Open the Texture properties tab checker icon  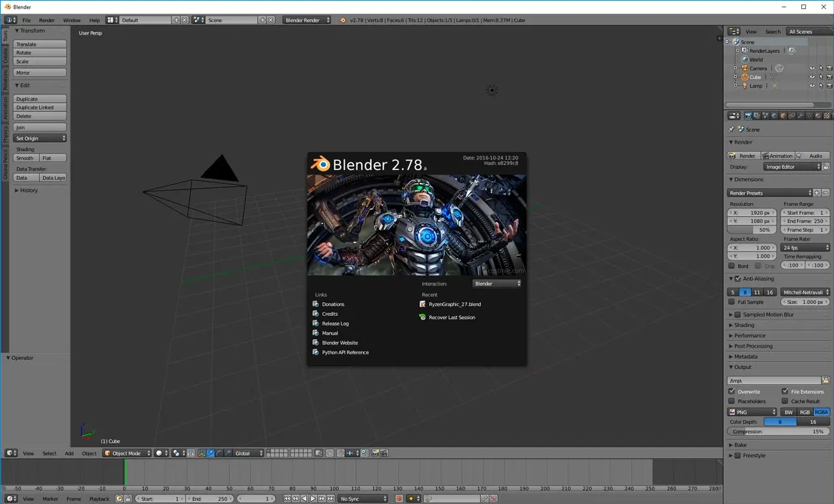(827, 116)
